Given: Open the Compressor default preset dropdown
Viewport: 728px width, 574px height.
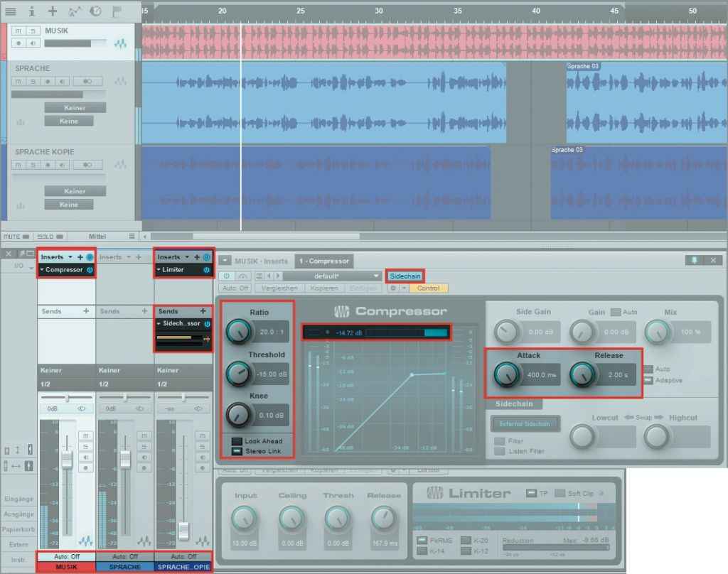Looking at the screenshot, I should [333, 276].
